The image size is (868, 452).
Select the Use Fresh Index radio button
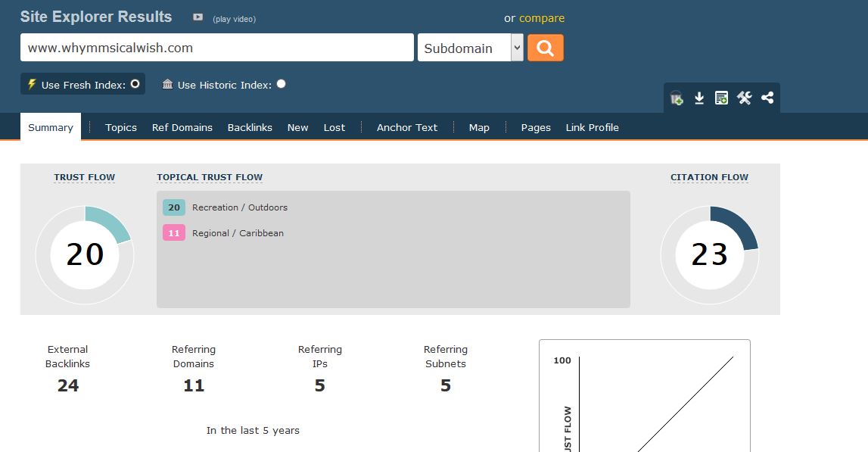coord(135,84)
